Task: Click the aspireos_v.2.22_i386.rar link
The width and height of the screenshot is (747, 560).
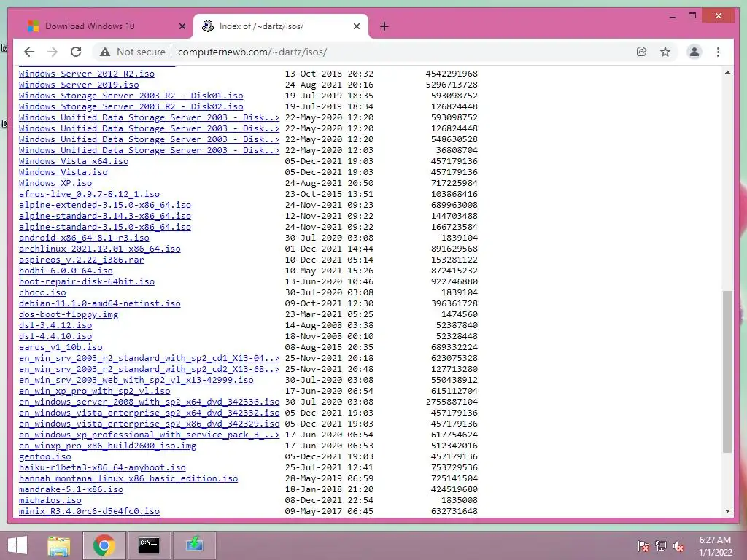Action: point(82,260)
